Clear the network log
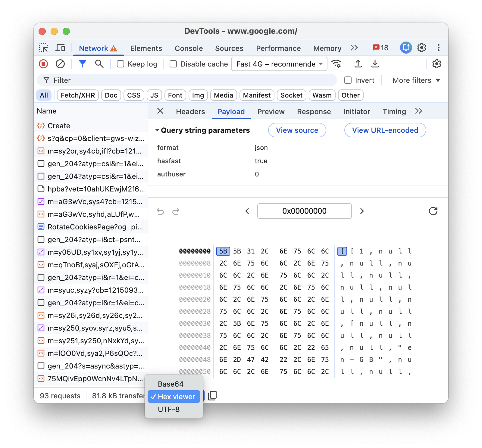 point(60,64)
